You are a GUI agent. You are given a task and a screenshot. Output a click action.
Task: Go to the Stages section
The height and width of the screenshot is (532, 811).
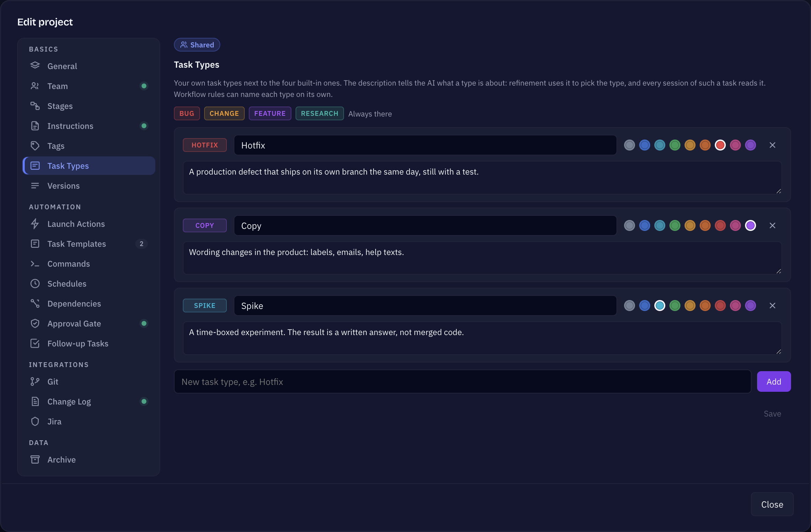pyautogui.click(x=89, y=106)
